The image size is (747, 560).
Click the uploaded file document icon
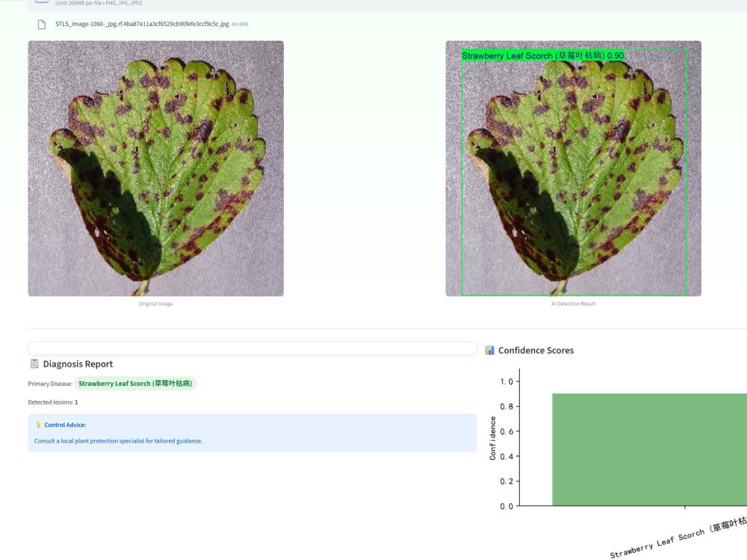pyautogui.click(x=41, y=25)
